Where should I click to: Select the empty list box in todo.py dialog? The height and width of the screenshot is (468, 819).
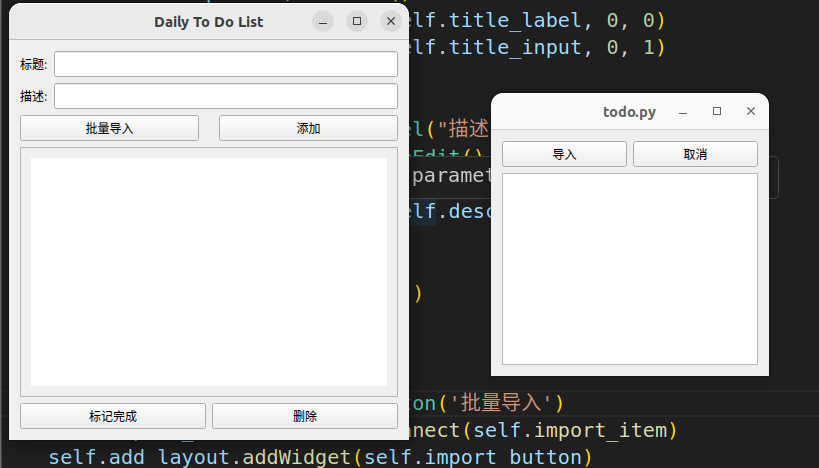click(x=629, y=268)
